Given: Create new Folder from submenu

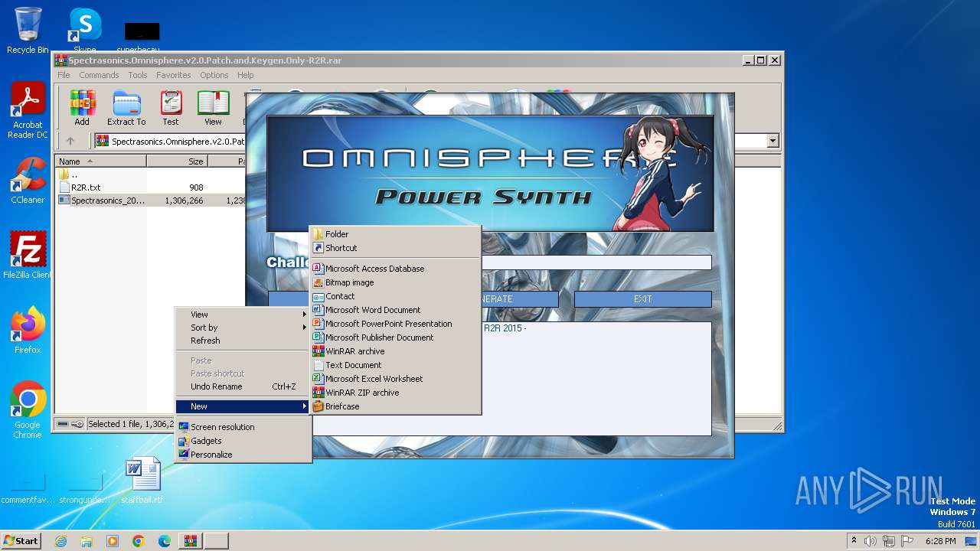Looking at the screenshot, I should [395, 234].
